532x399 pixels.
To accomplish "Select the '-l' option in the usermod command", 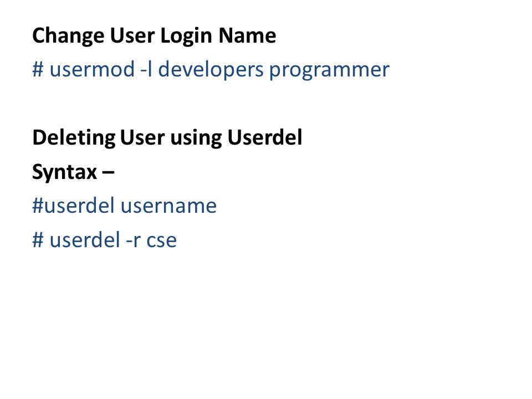I will (x=146, y=69).
